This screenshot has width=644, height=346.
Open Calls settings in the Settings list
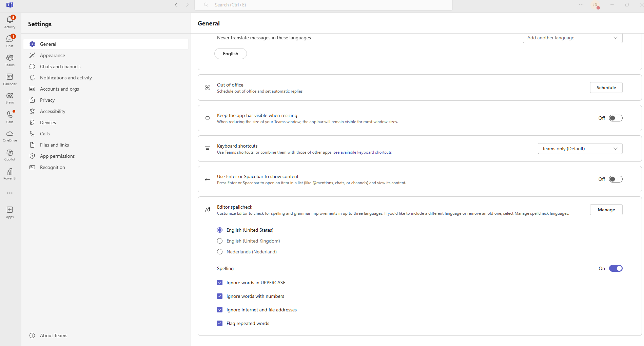106,134
